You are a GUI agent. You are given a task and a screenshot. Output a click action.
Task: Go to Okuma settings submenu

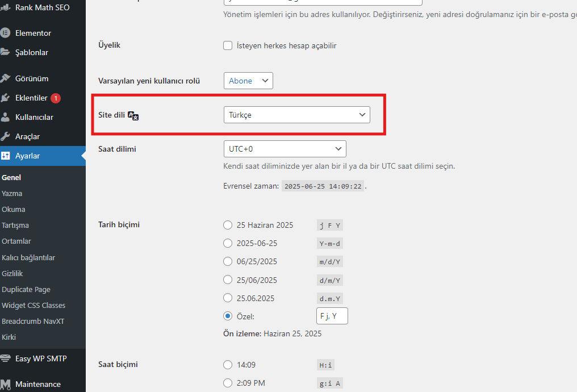(x=14, y=209)
